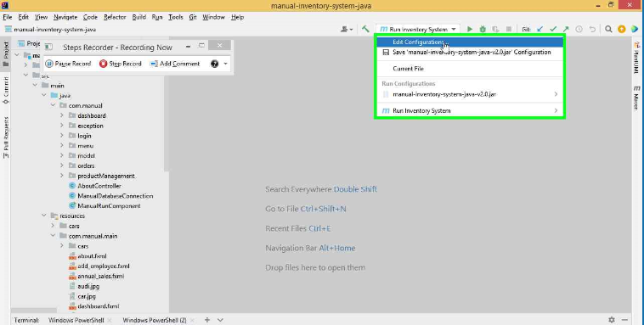Select the orders package folder

pyautogui.click(x=86, y=165)
